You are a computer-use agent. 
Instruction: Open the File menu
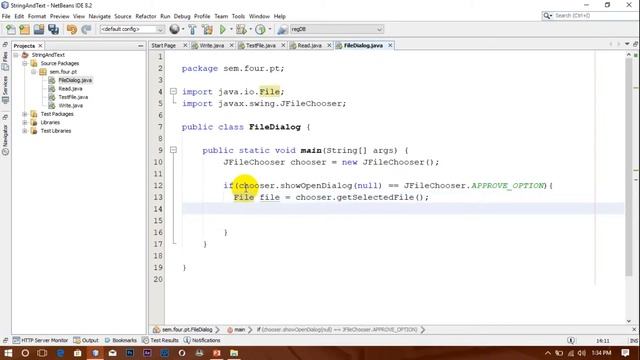coord(6,16)
